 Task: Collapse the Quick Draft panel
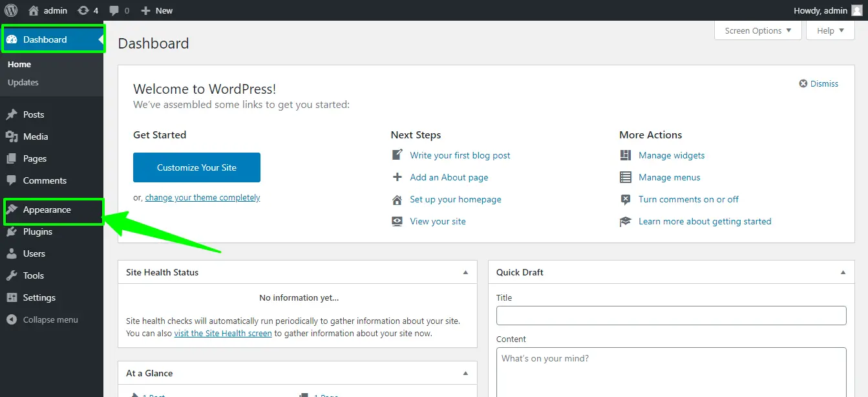point(843,272)
